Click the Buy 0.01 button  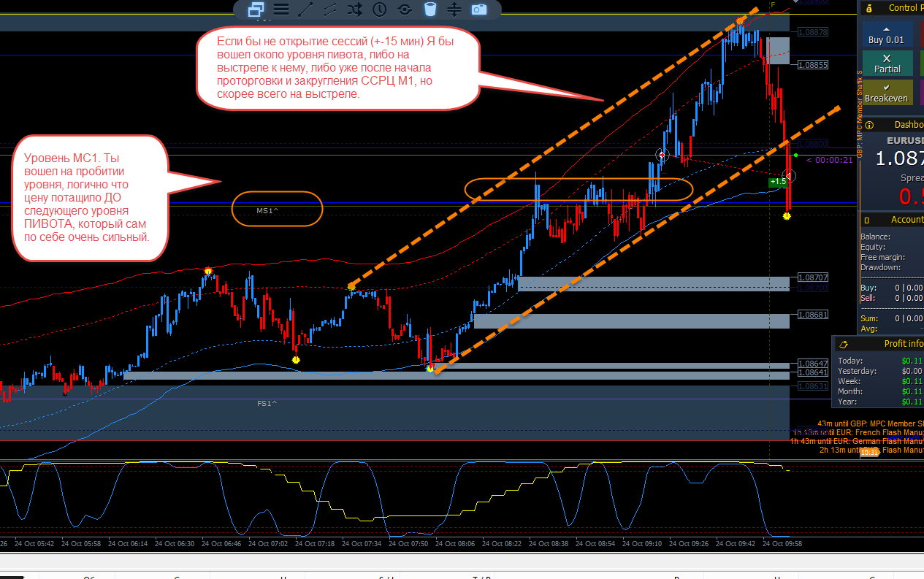click(886, 34)
